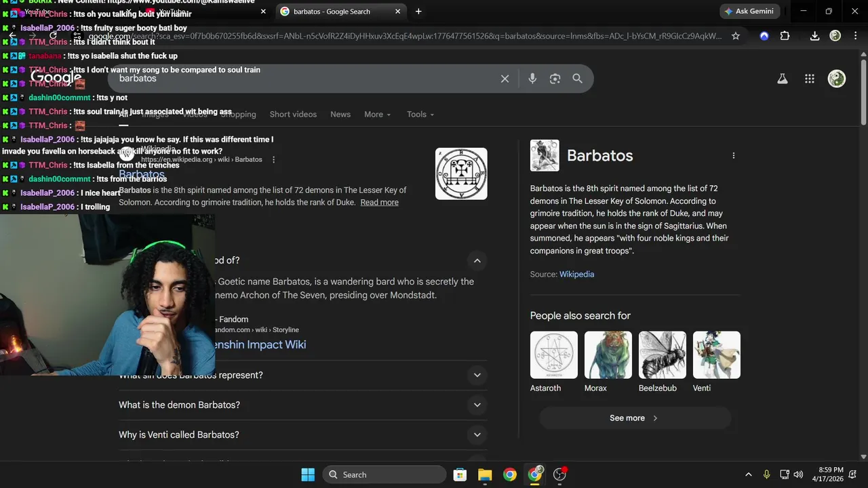Show hidden system tray icons

(748, 474)
